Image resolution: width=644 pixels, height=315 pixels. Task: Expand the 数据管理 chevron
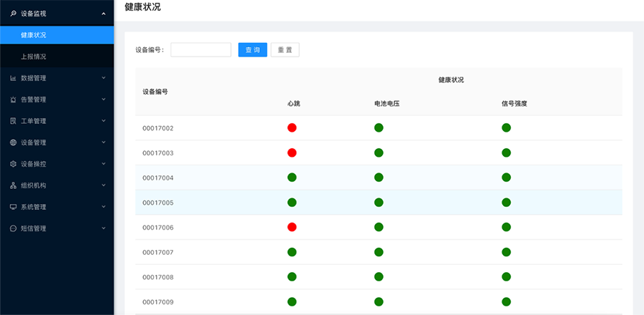104,77
